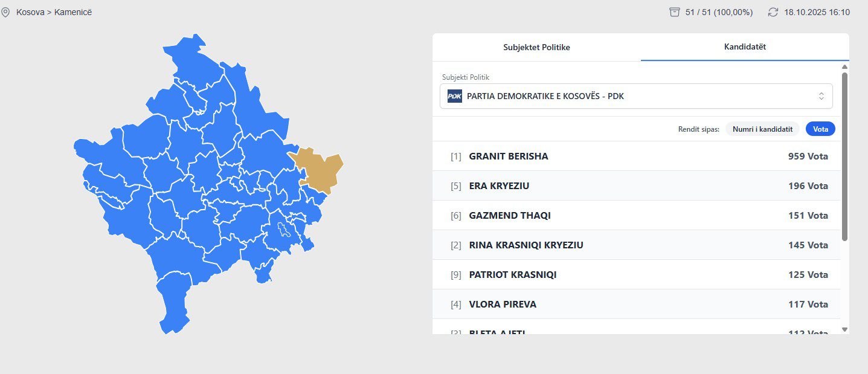Open the Subjekti Politik dropdown
868x374 pixels.
[x=636, y=96]
